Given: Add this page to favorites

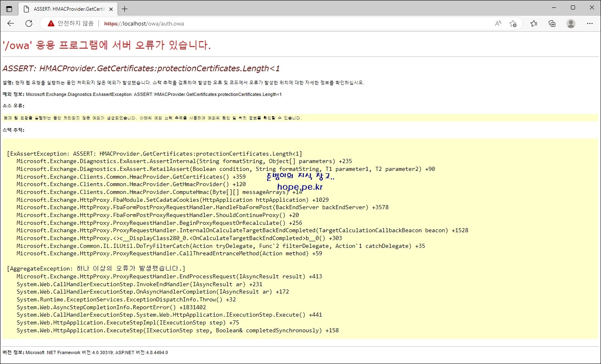Looking at the screenshot, I should pyautogui.click(x=513, y=23).
